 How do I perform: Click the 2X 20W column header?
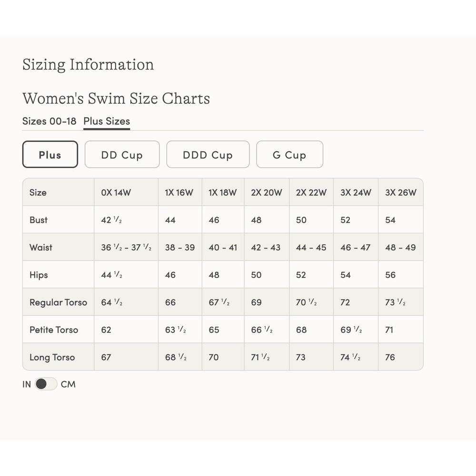[267, 192]
